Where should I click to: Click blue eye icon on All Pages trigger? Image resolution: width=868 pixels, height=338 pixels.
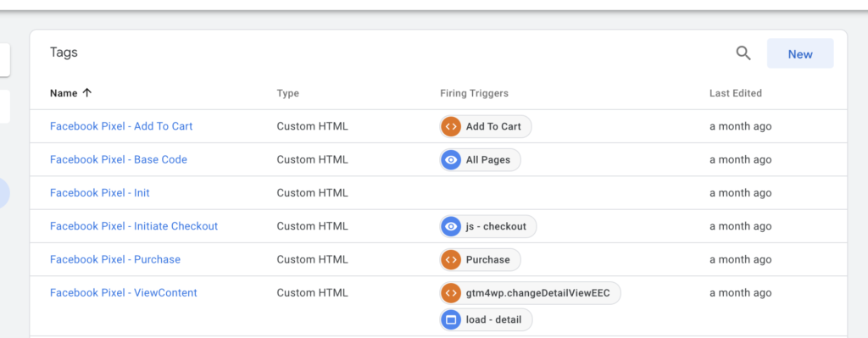coord(451,159)
